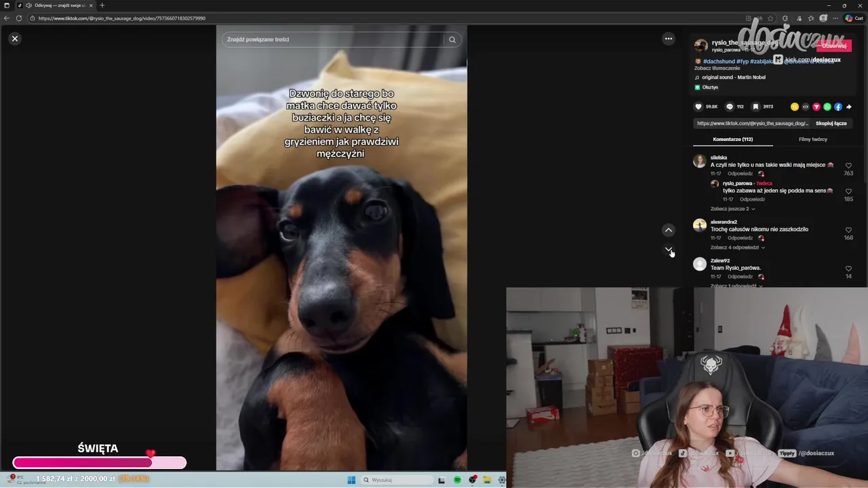Open sielska's profile avatar

tap(700, 161)
